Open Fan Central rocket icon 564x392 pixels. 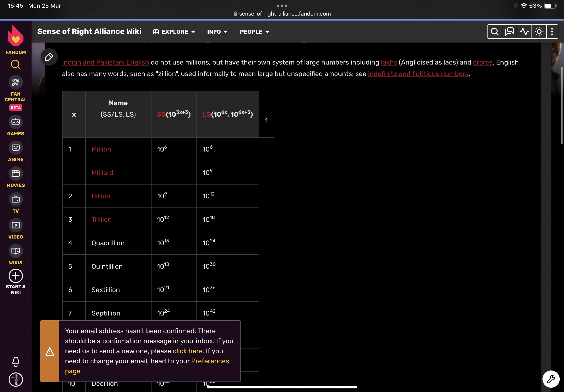coord(16,82)
